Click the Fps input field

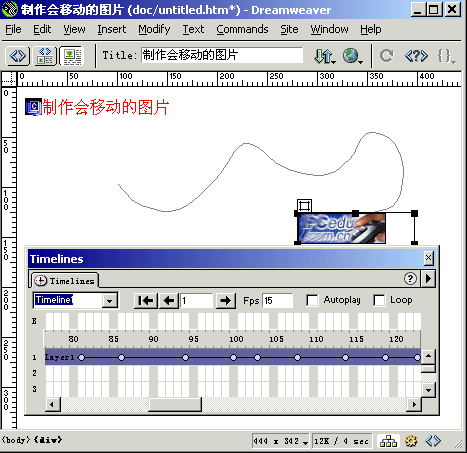point(278,301)
